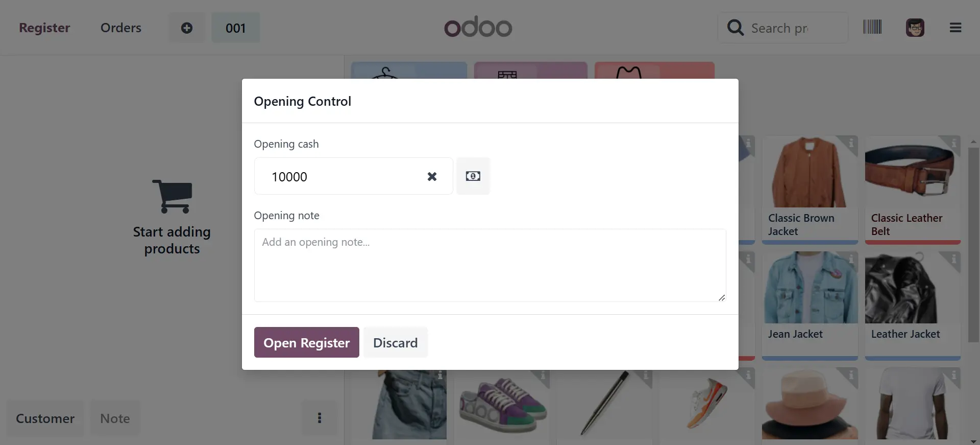Add a new order with plus icon
Viewport: 980px width, 445px height.
tap(187, 28)
